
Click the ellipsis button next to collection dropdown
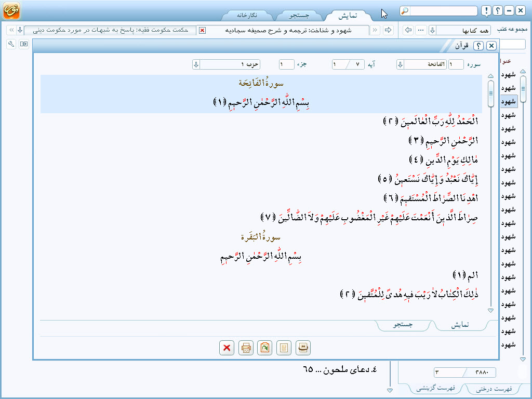(x=420, y=30)
